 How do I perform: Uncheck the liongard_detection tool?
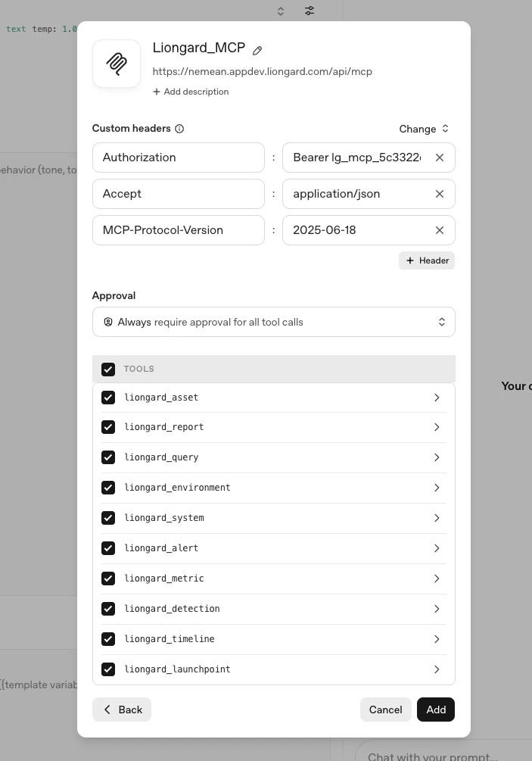coord(108,609)
